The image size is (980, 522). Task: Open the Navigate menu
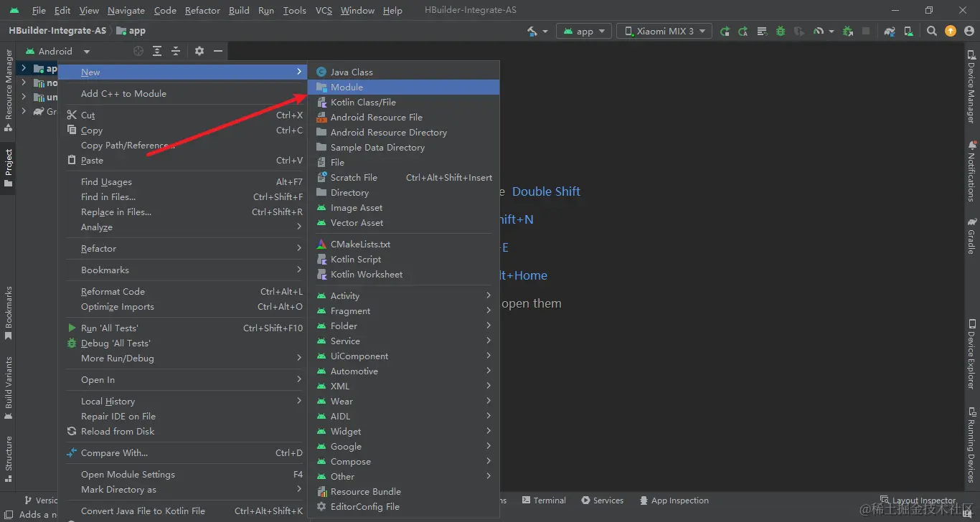click(126, 10)
